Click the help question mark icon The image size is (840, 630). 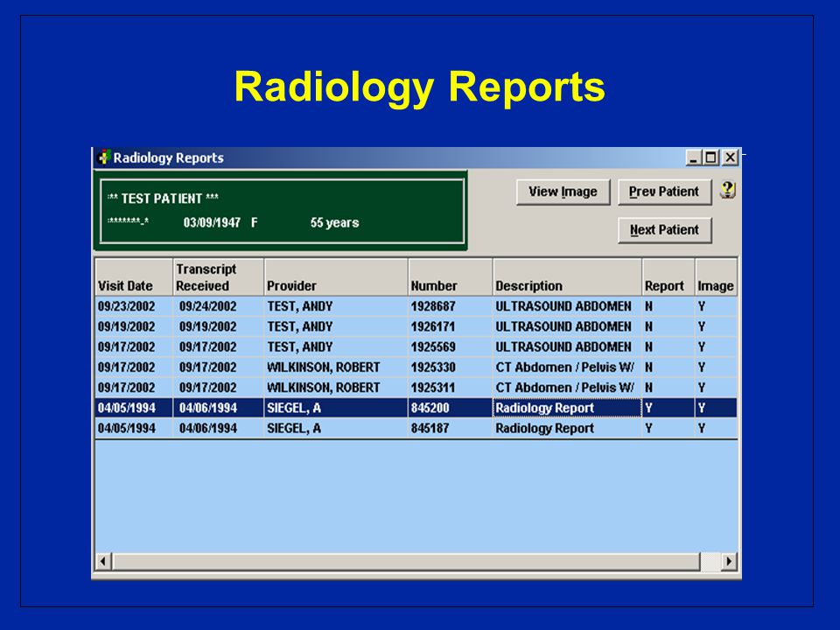[727, 190]
